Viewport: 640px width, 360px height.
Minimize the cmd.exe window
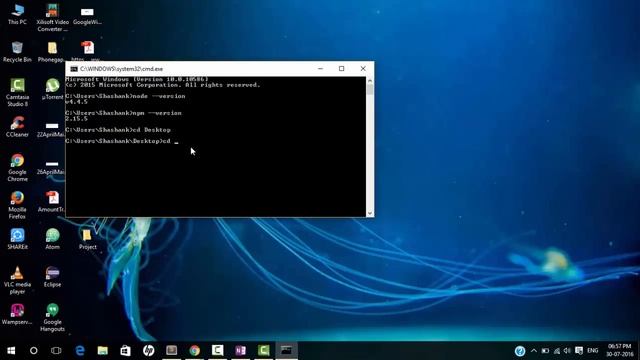(x=320, y=69)
